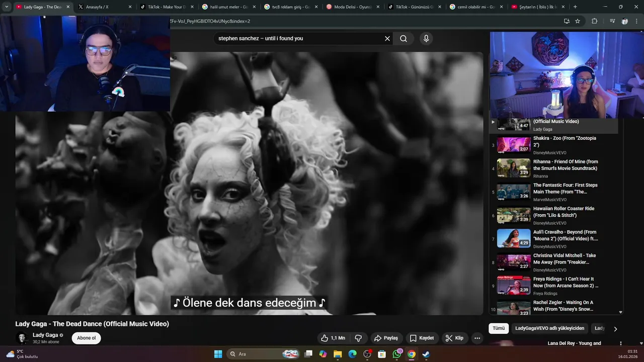Close the Anasayfa / X tab
The width and height of the screenshot is (644, 362).
130,7
